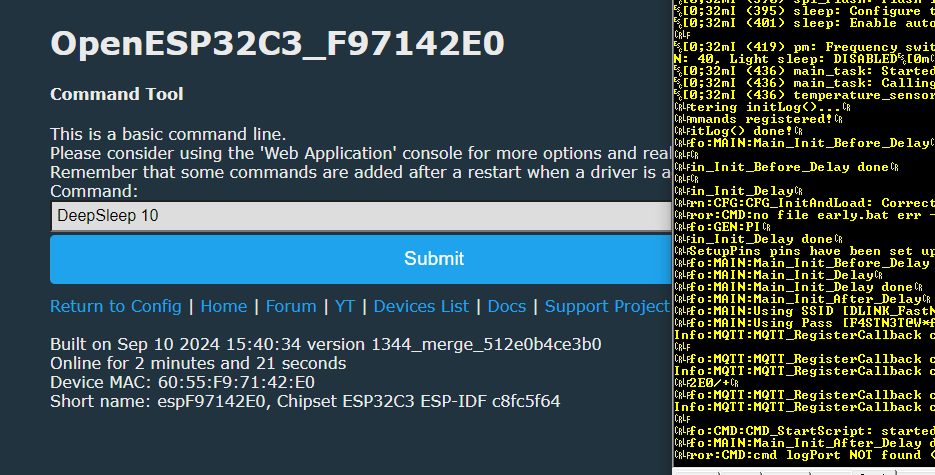Image resolution: width=935 pixels, height=475 pixels.
Task: Focus the Command input field with 'DeepSleep 10'
Action: click(361, 216)
